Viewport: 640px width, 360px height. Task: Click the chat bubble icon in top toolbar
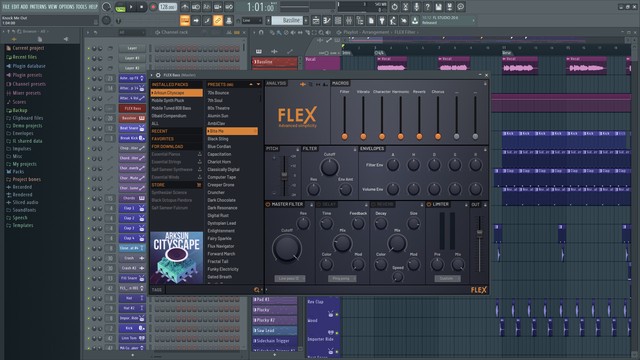[x=460, y=7]
